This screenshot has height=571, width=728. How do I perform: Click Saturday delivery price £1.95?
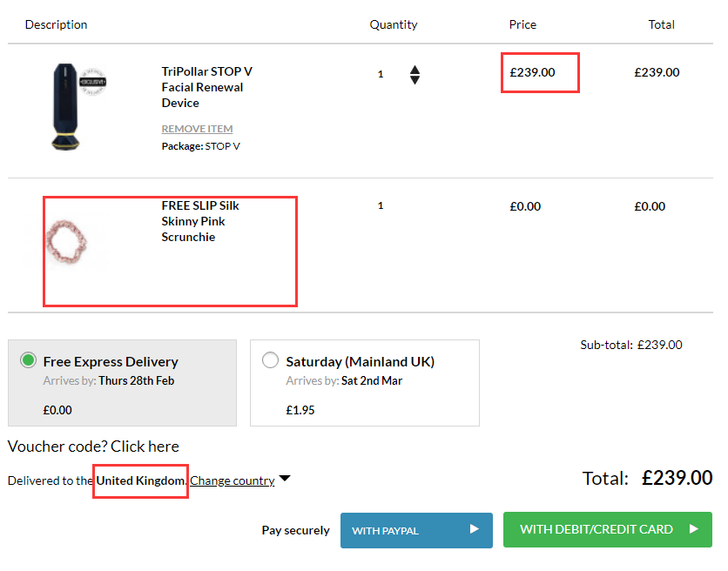(300, 410)
